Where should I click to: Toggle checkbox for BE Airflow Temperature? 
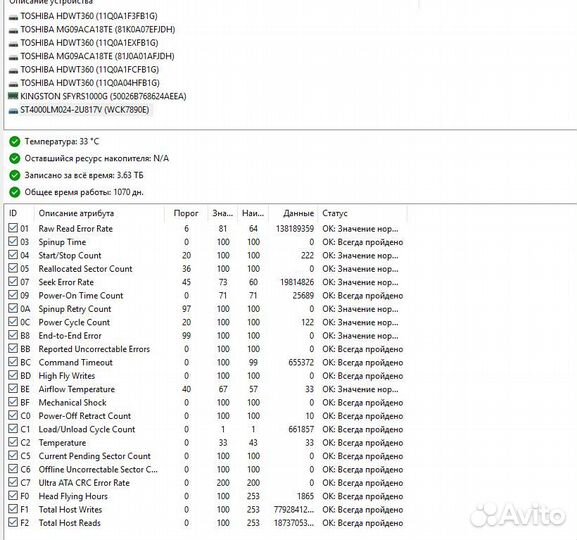tap(13, 388)
